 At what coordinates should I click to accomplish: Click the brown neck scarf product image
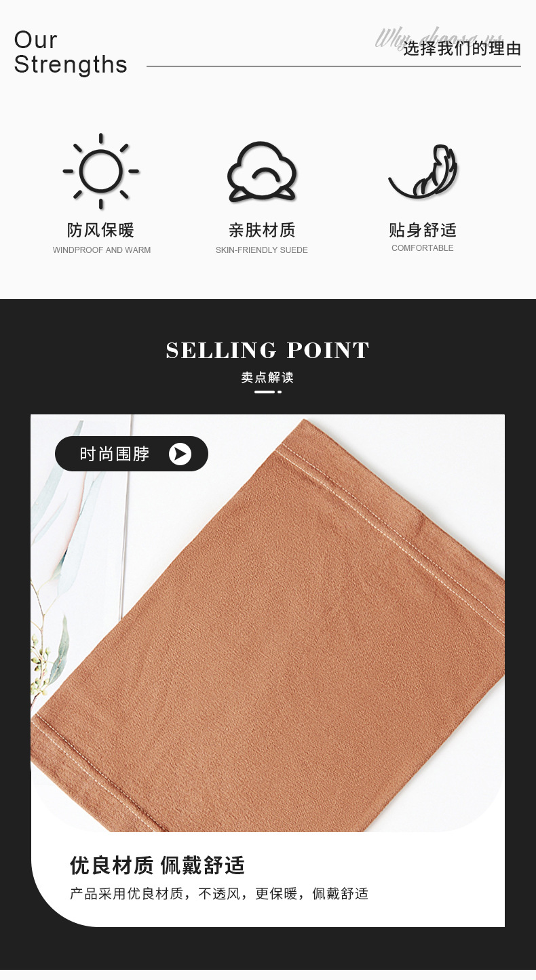click(x=268, y=624)
